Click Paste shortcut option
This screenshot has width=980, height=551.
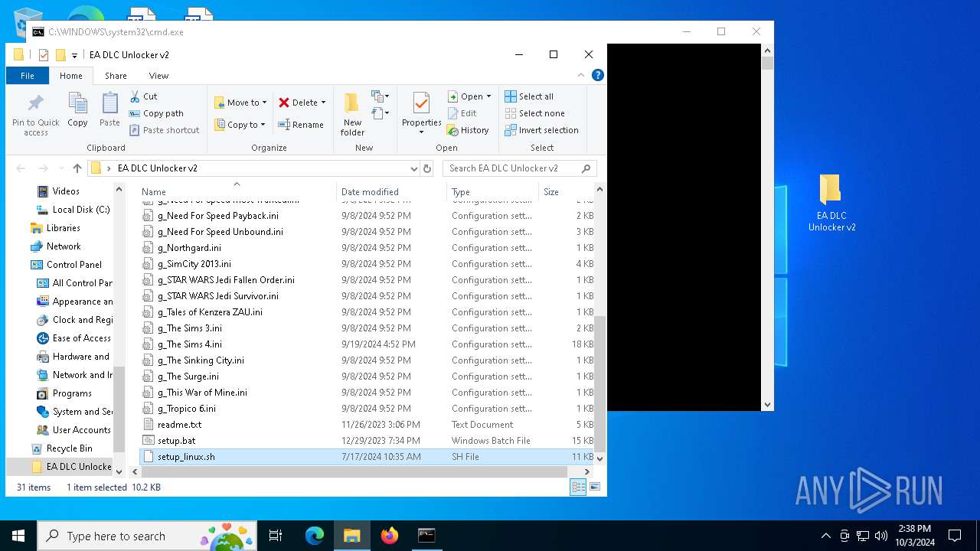[x=164, y=130]
